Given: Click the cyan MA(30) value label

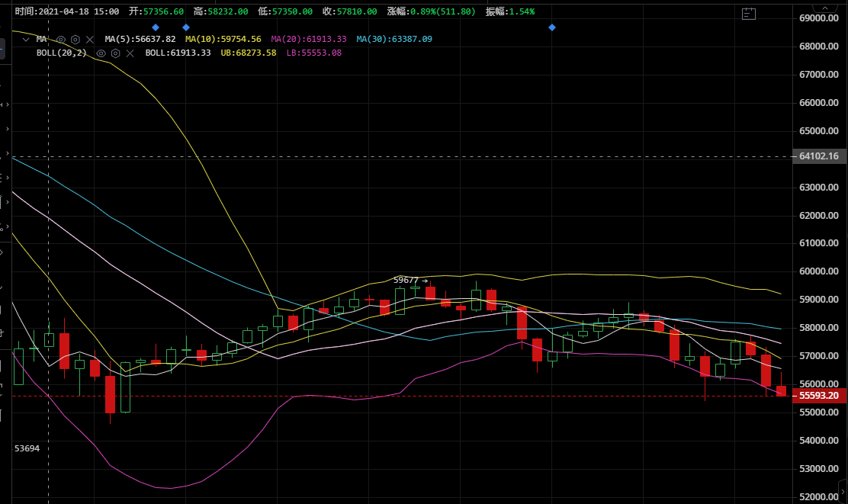Looking at the screenshot, I should 393,39.
